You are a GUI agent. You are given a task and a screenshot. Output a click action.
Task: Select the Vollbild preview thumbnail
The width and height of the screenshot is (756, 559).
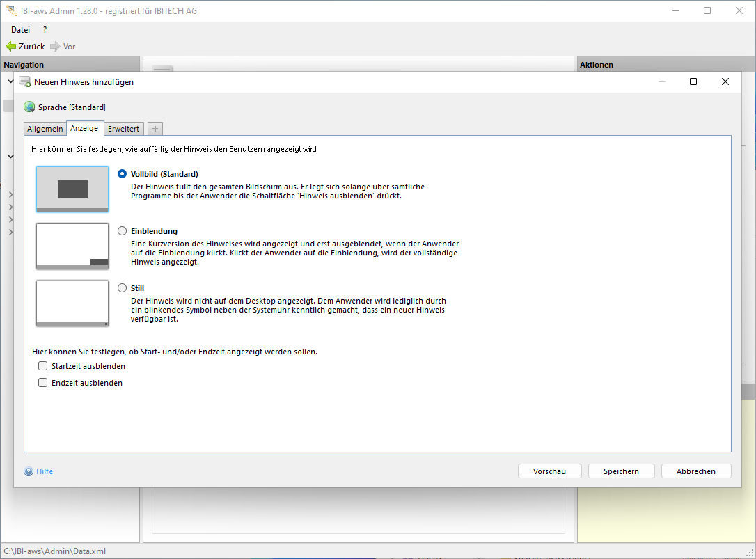coord(72,189)
